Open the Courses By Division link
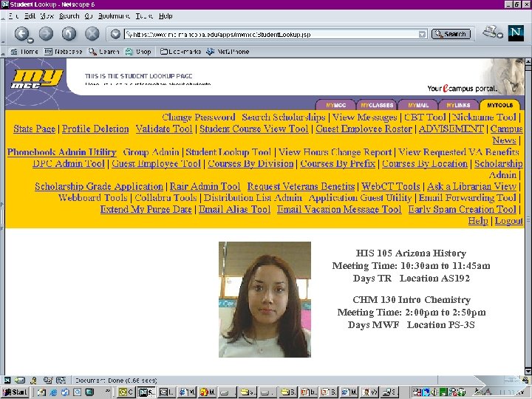Image resolution: width=532 pixels, height=399 pixels. click(250, 163)
